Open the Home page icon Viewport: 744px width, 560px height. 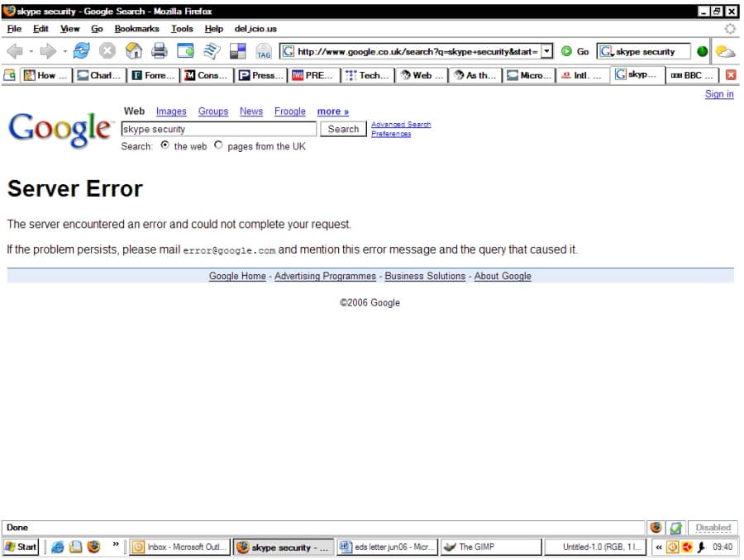tap(133, 50)
